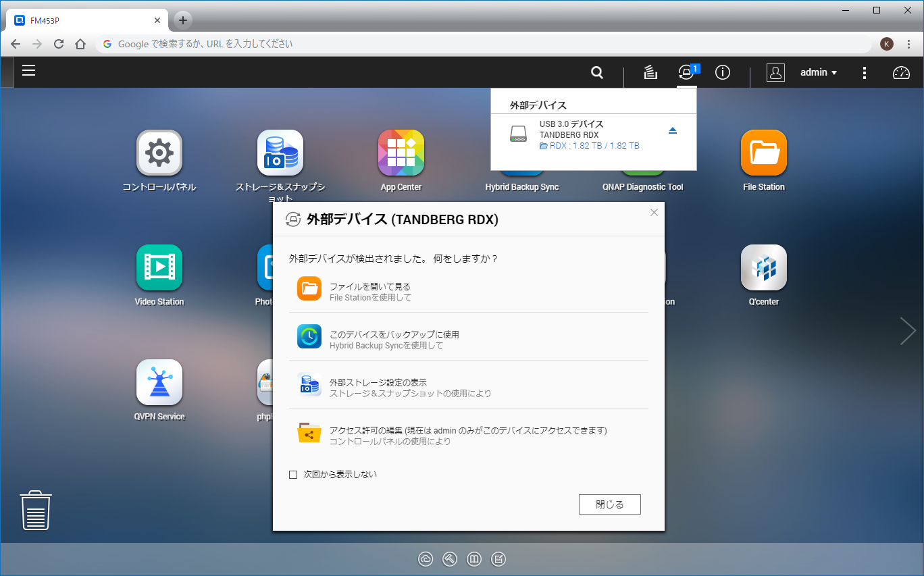Viewport: 924px width, 576px height.
Task: Check the '次回から表示しない' checkbox
Action: (x=293, y=475)
